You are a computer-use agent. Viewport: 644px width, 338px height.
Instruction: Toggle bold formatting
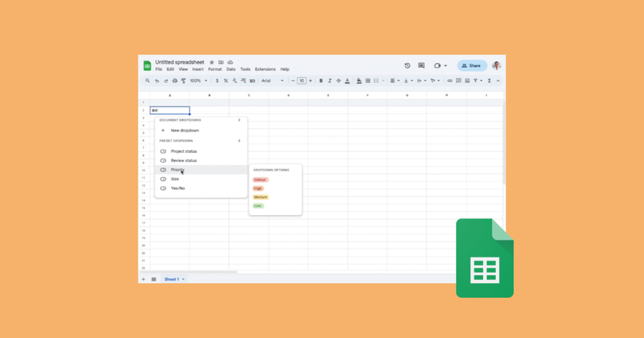pyautogui.click(x=321, y=81)
